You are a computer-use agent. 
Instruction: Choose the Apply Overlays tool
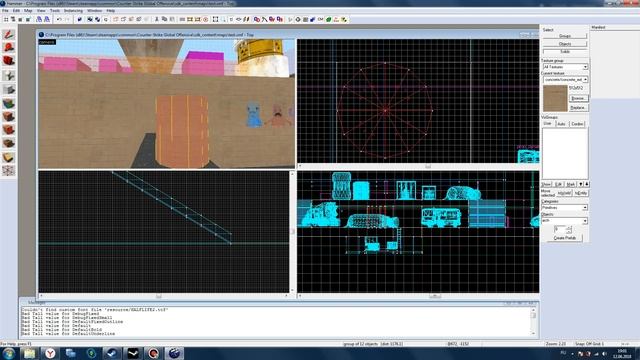pyautogui.click(x=9, y=143)
